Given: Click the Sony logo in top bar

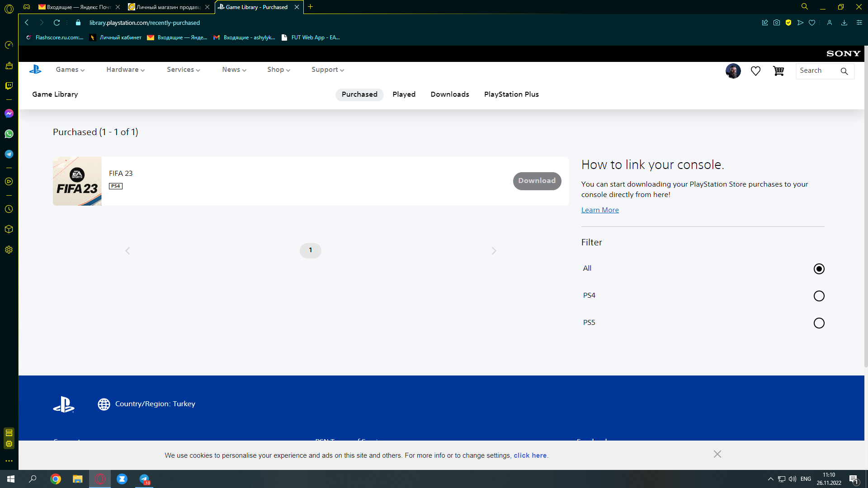Looking at the screenshot, I should (x=843, y=54).
